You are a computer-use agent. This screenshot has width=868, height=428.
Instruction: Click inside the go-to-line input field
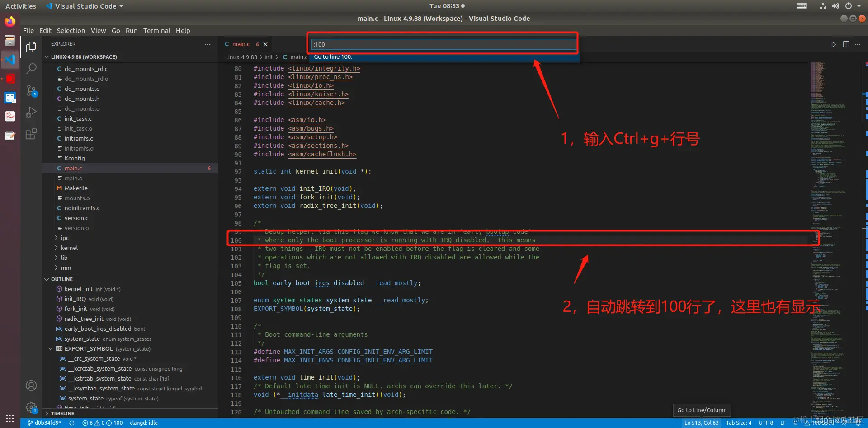coord(443,44)
